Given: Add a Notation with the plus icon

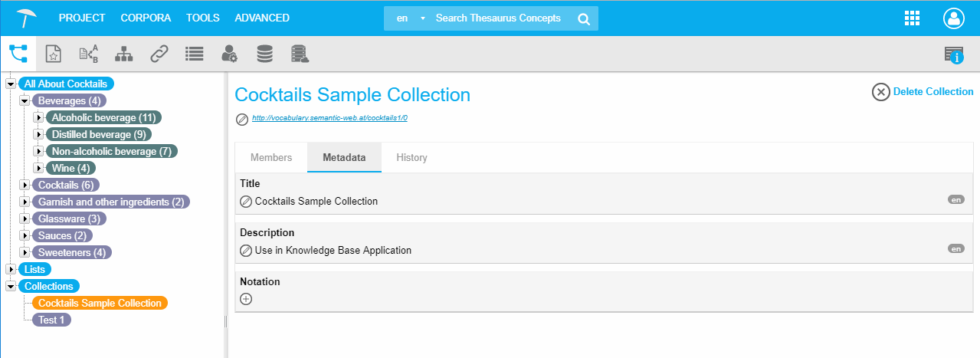Looking at the screenshot, I should (x=246, y=299).
